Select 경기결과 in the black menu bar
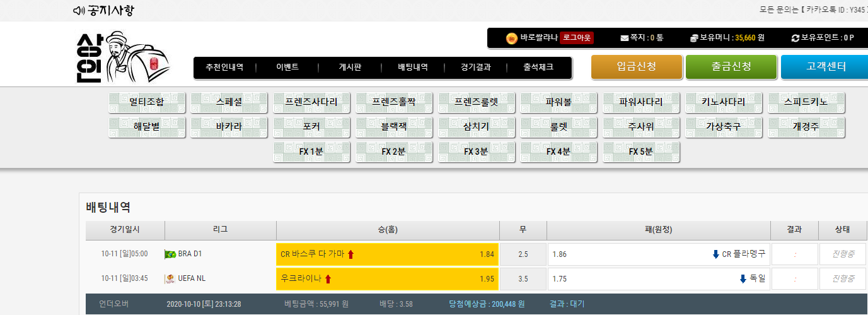Screen dimensions: 868x315 (x=475, y=68)
